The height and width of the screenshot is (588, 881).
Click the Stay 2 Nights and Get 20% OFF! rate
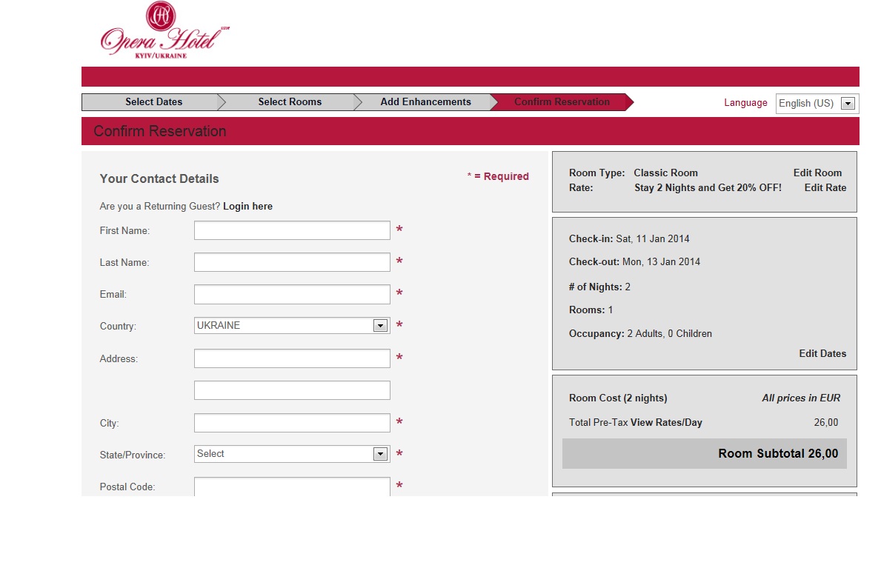(708, 187)
